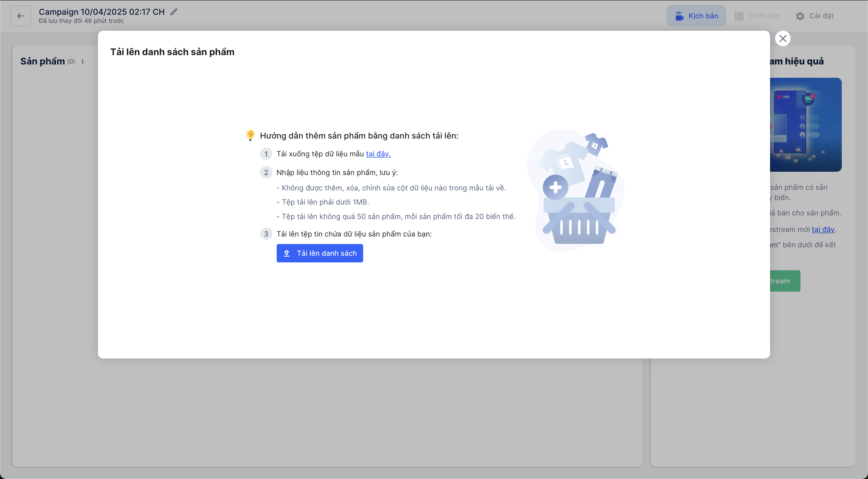Click the livestream promo image

click(805, 125)
